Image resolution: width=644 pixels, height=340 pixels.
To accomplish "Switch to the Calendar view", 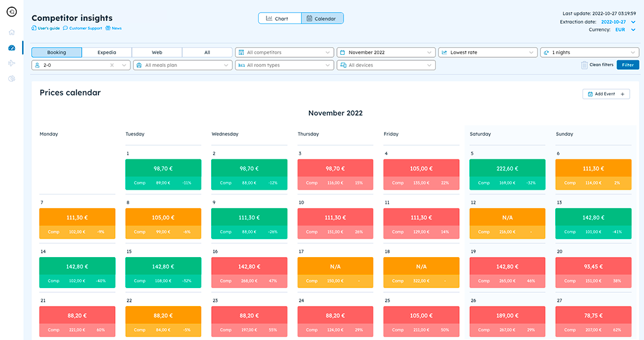I will coord(322,18).
